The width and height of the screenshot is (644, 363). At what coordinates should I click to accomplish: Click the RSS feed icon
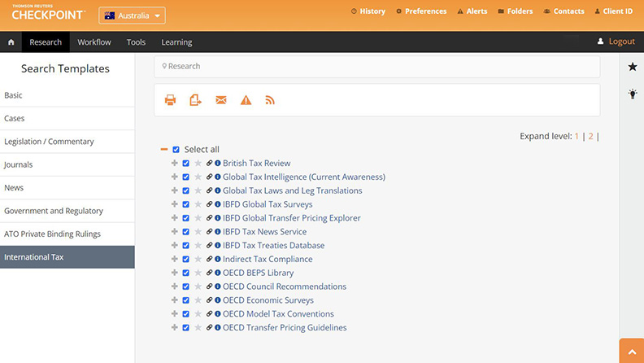coord(270,100)
